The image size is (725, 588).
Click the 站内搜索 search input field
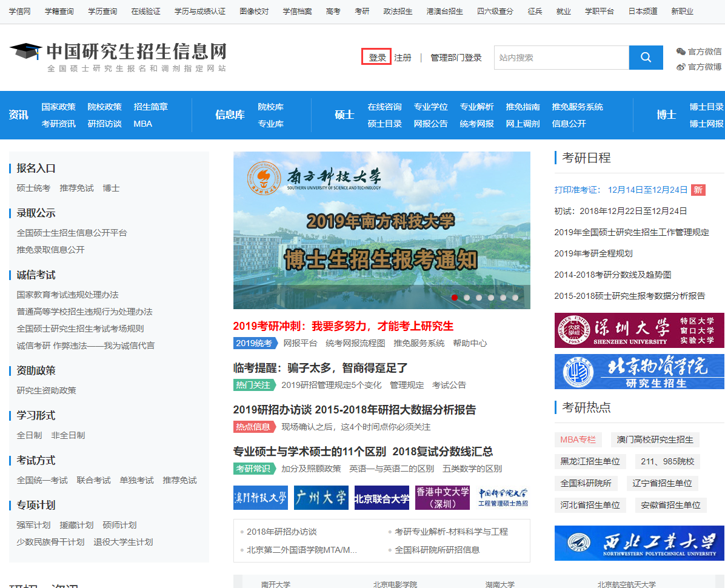[561, 58]
